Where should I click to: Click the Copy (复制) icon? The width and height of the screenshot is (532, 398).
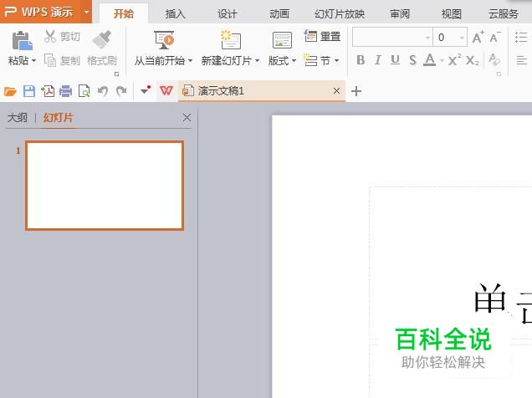click(50, 60)
